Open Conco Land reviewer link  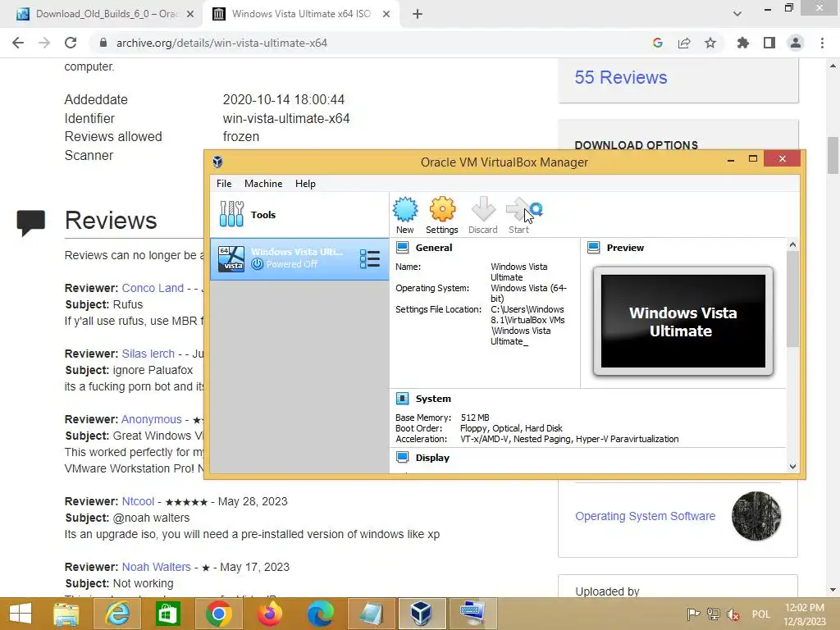coord(153,288)
